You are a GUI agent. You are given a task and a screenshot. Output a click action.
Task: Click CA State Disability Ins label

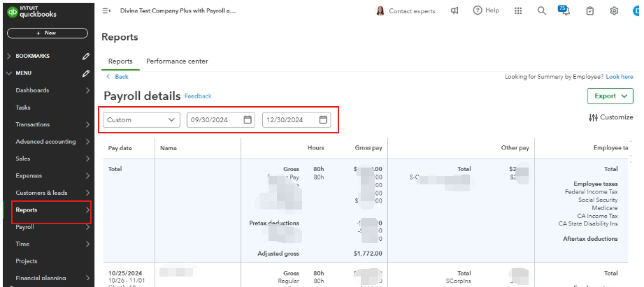[x=588, y=224]
